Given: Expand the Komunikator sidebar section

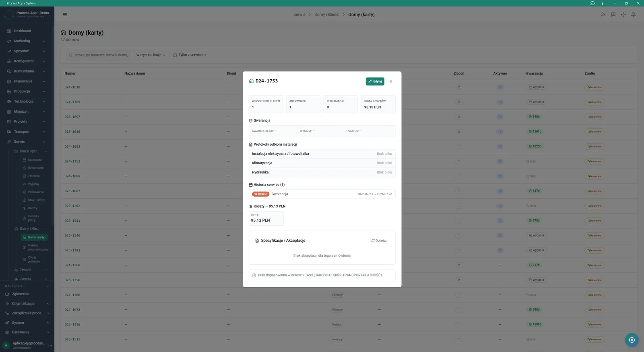Looking at the screenshot, I should click(27, 71).
